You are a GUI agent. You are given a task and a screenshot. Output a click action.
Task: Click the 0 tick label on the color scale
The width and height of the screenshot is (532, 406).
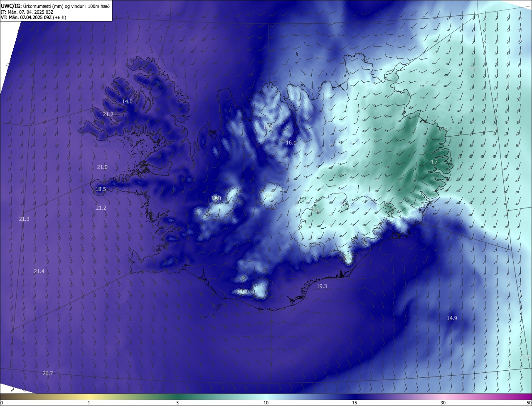pos(2,403)
